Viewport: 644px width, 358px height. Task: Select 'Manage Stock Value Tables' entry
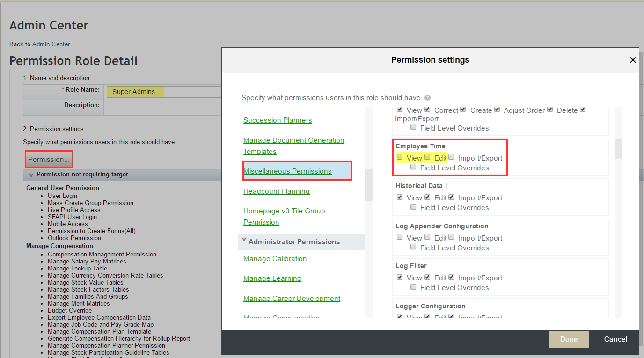(x=86, y=283)
